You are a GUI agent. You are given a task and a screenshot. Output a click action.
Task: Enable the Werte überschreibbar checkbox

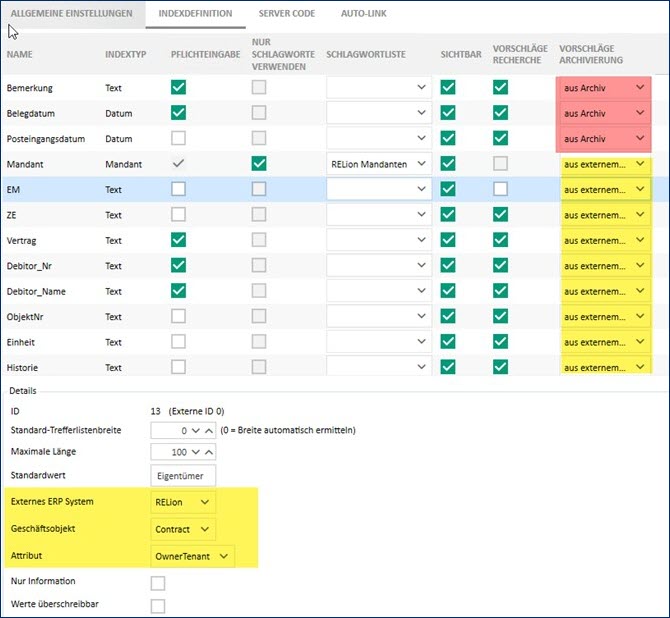[158, 606]
